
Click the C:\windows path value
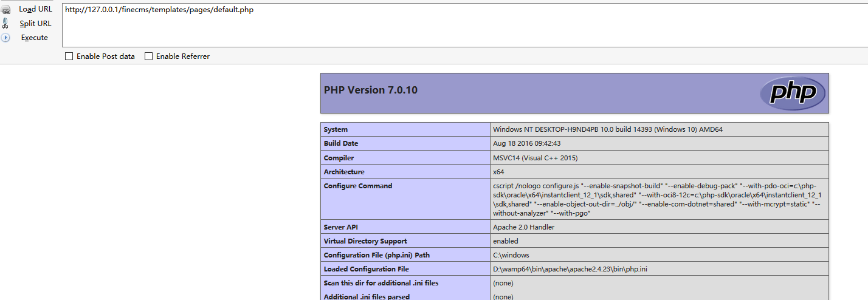(x=511, y=255)
